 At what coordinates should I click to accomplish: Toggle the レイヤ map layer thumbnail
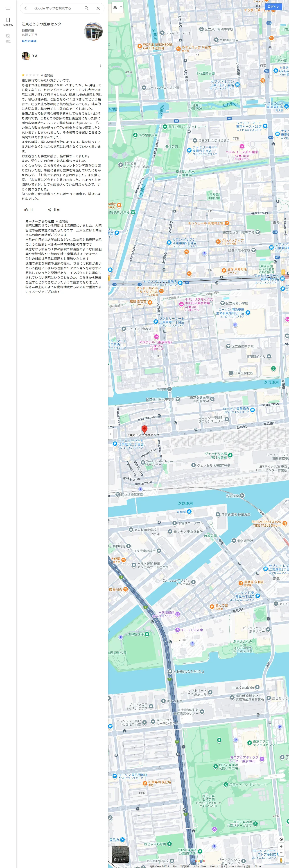120,854
